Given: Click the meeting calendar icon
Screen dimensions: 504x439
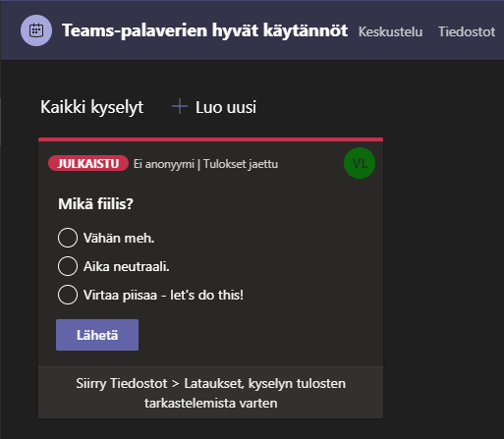Looking at the screenshot, I should [36, 30].
